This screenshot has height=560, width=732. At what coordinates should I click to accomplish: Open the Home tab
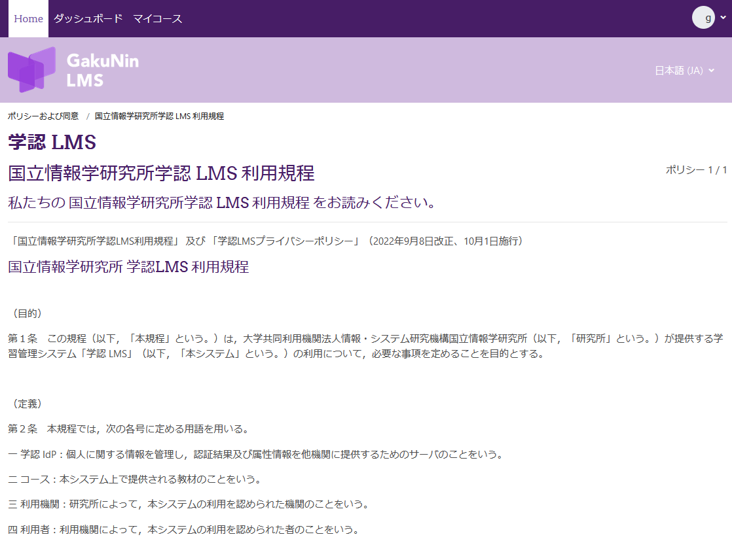(x=28, y=19)
